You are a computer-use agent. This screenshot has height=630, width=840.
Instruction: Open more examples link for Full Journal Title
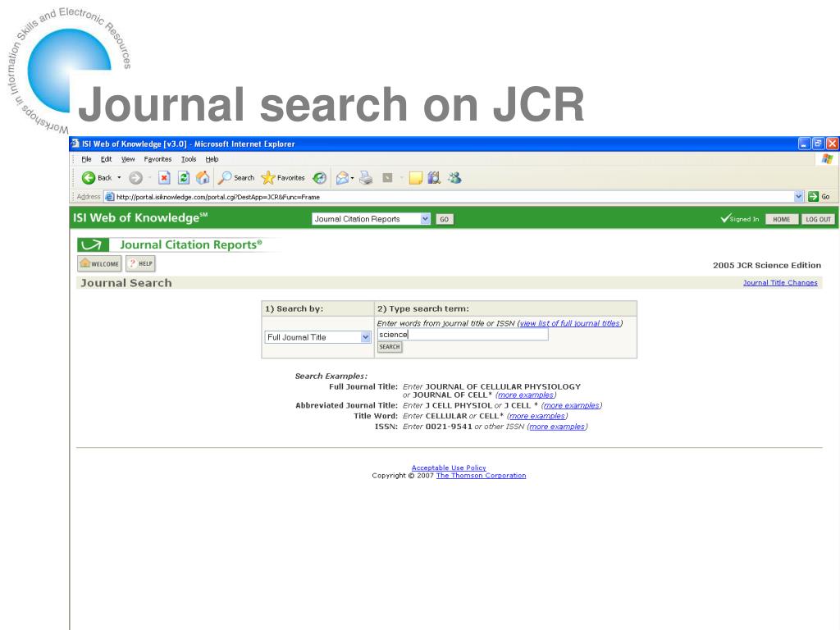(x=526, y=395)
